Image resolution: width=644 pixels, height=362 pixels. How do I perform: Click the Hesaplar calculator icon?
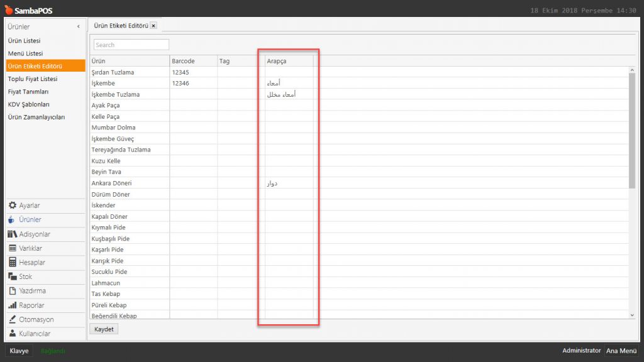click(x=13, y=262)
